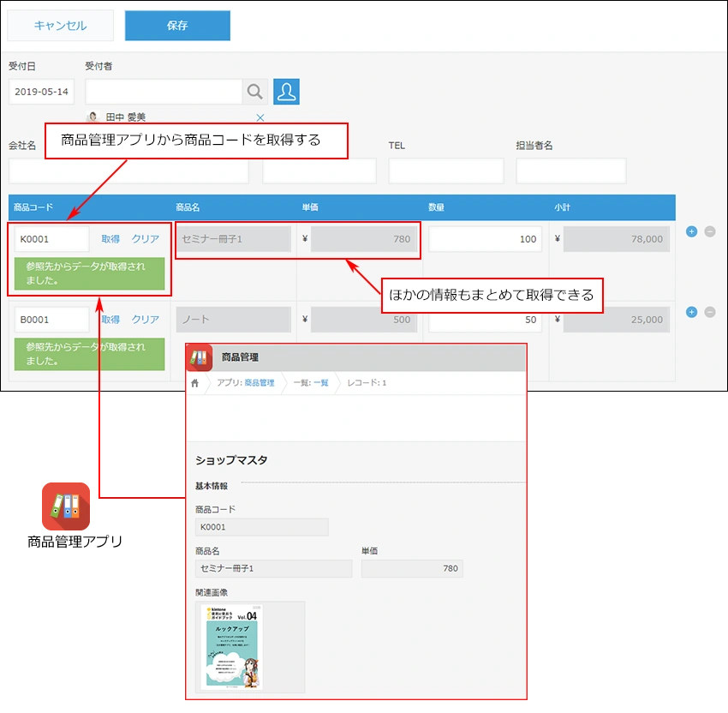The width and height of the screenshot is (728, 713).
Task: Click the plus icon next to the ノート row
Action: point(690,312)
